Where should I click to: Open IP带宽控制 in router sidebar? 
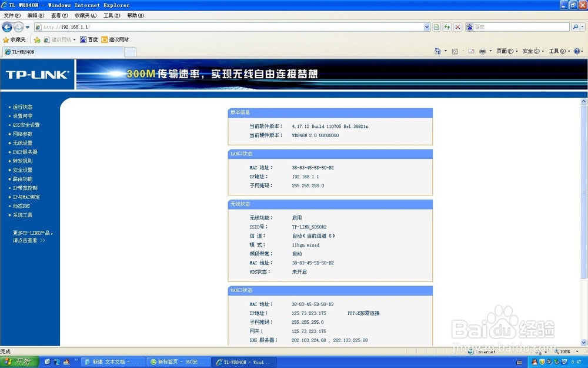(25, 188)
